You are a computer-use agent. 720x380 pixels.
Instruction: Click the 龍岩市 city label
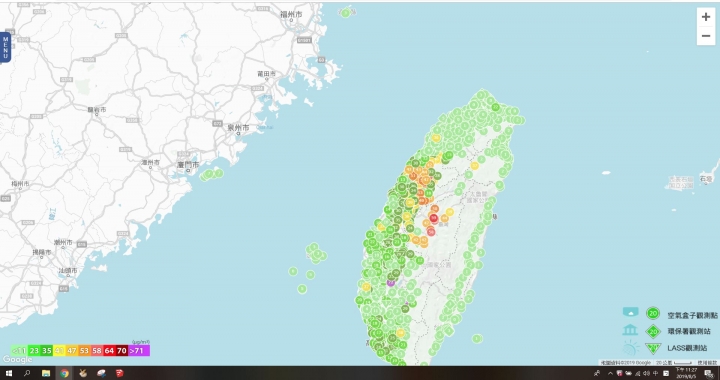point(97,110)
